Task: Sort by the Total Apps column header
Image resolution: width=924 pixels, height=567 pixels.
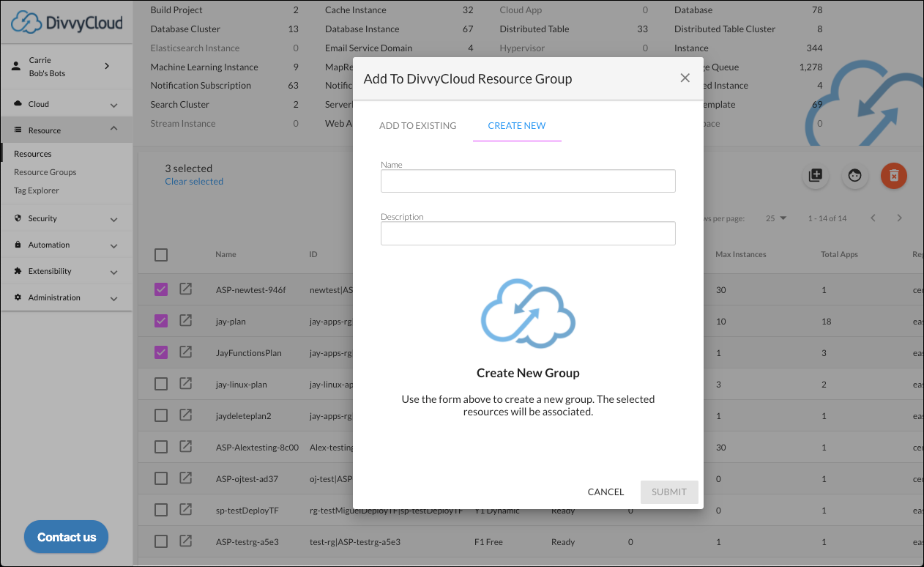Action: point(839,255)
